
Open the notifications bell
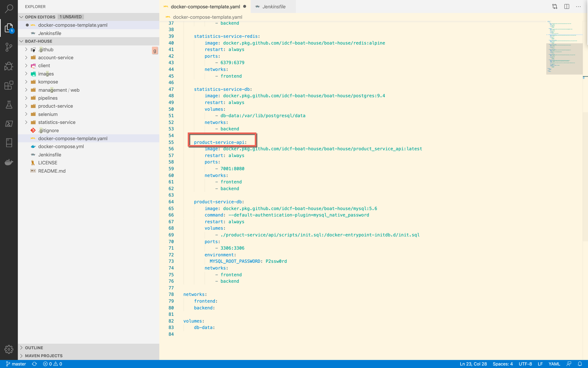580,364
